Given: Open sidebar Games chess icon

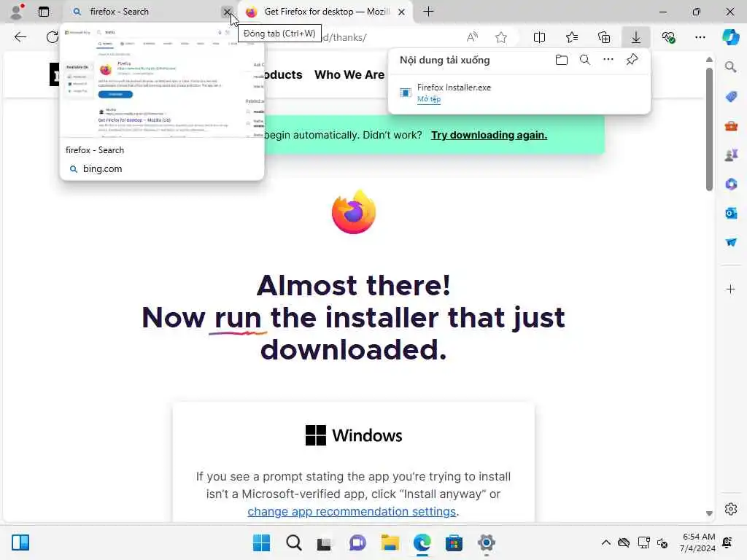Looking at the screenshot, I should point(731,155).
